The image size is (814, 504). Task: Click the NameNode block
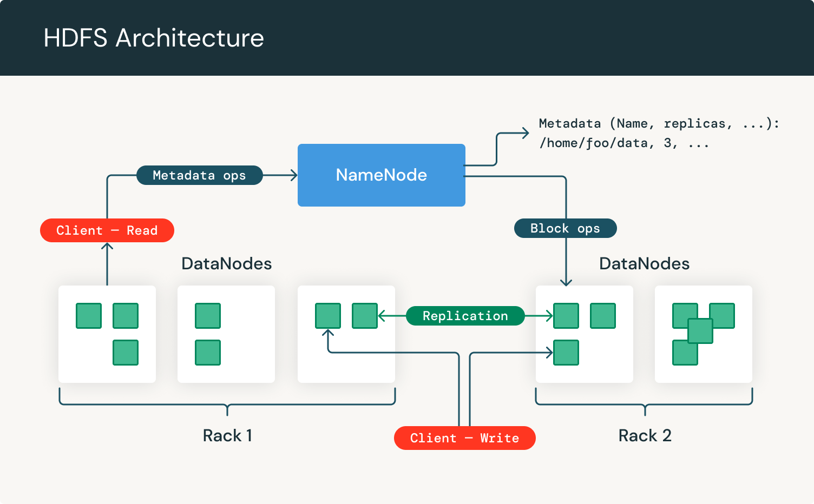pyautogui.click(x=381, y=175)
